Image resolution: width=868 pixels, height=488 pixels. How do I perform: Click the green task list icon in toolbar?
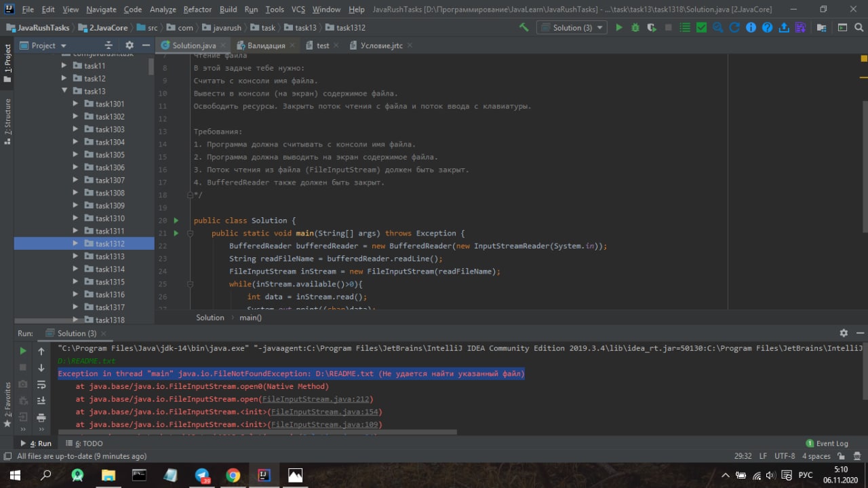click(685, 28)
